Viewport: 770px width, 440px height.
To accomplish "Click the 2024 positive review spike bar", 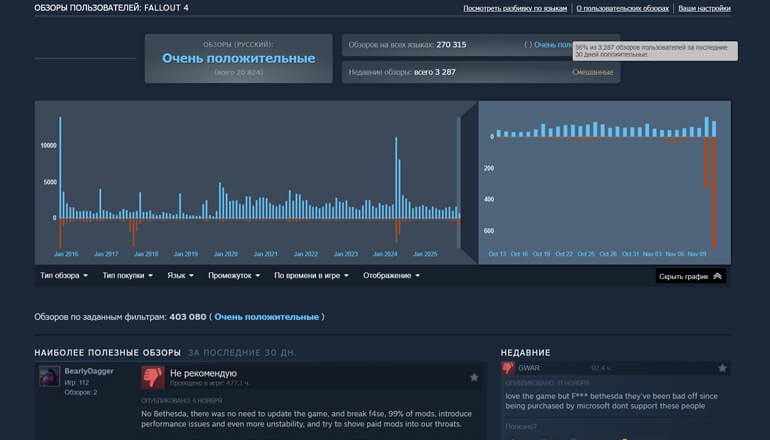I will click(396, 178).
